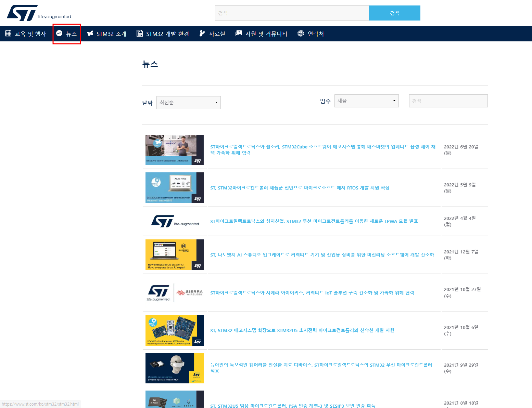Click the STM32U5 boards thumbnail
The image size is (532, 408).
175,330
